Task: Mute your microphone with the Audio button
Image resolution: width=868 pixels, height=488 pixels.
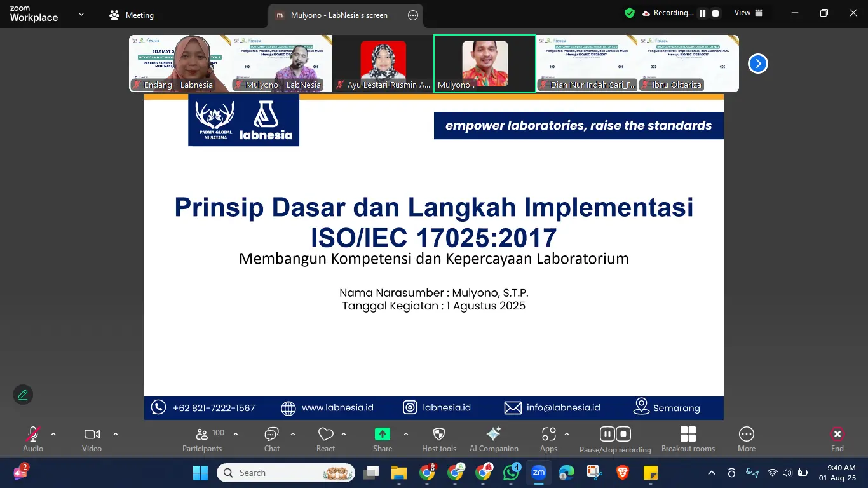Action: tap(32, 438)
